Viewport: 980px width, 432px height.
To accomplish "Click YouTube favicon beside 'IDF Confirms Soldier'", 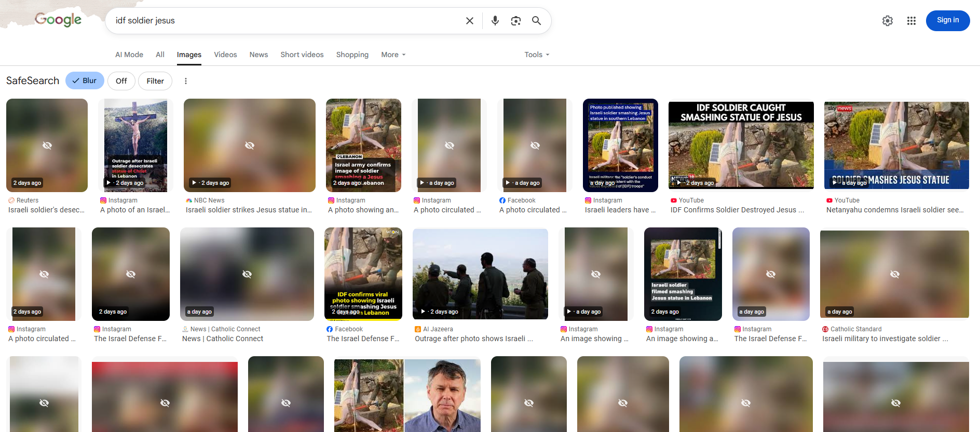I will [674, 200].
